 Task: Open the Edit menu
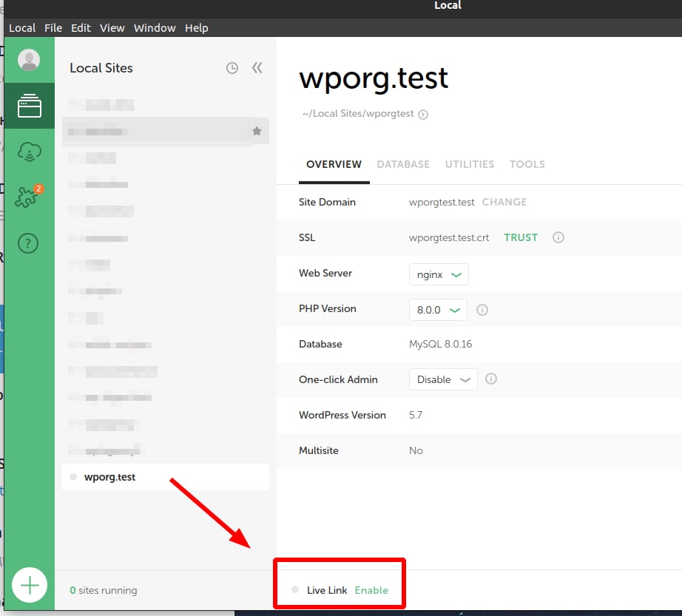pos(81,28)
